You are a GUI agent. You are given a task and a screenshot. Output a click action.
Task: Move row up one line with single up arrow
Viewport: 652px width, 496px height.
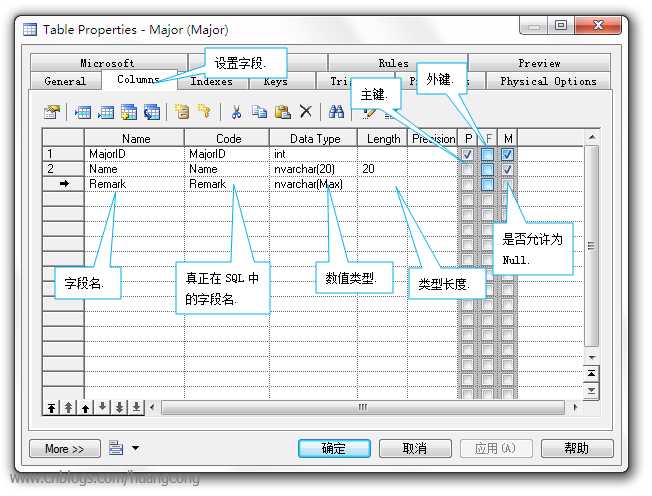(x=86, y=407)
